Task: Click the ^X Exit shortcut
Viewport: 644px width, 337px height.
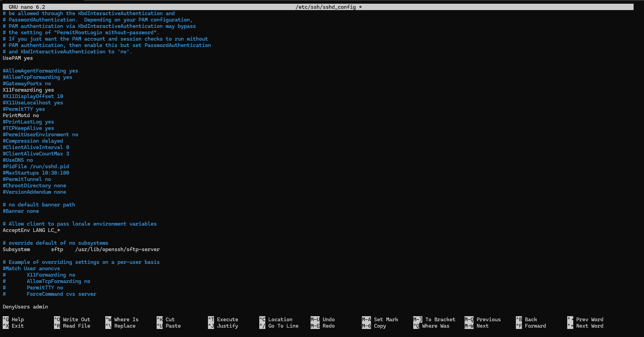Action: coord(13,326)
